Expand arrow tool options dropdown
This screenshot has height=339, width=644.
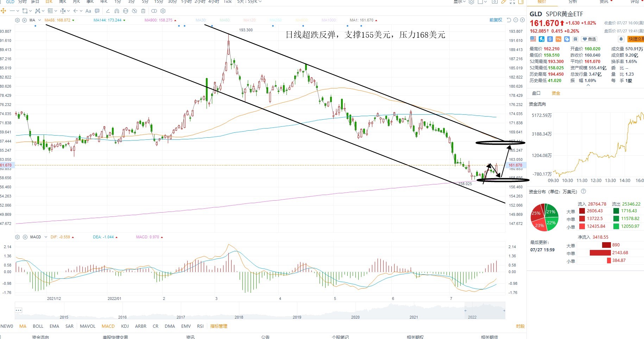tap(81, 11)
